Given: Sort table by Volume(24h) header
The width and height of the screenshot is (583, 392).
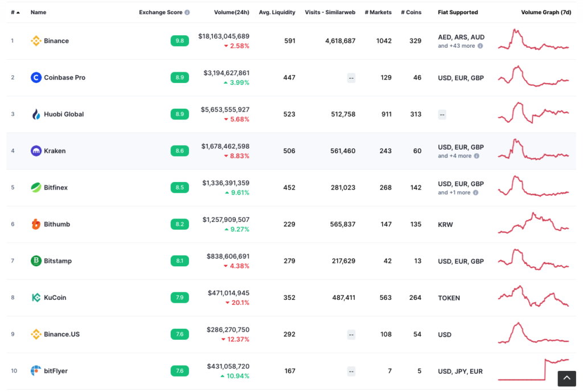Looking at the screenshot, I should [x=231, y=13].
